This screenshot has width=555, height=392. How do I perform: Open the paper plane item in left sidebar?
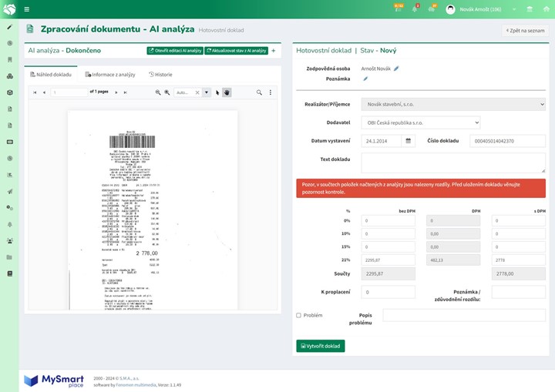[x=9, y=192]
